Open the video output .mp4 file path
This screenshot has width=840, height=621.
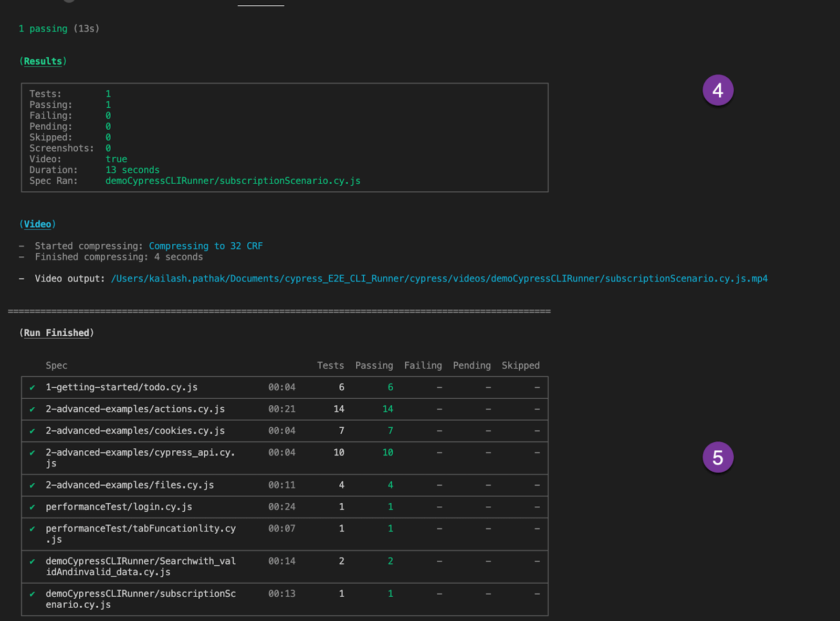point(439,278)
